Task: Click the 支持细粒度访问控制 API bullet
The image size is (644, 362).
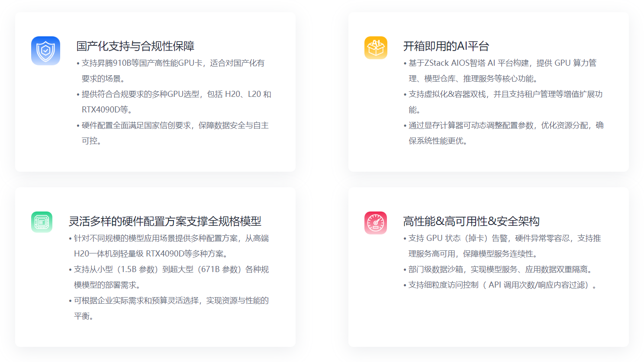Action: point(502,285)
